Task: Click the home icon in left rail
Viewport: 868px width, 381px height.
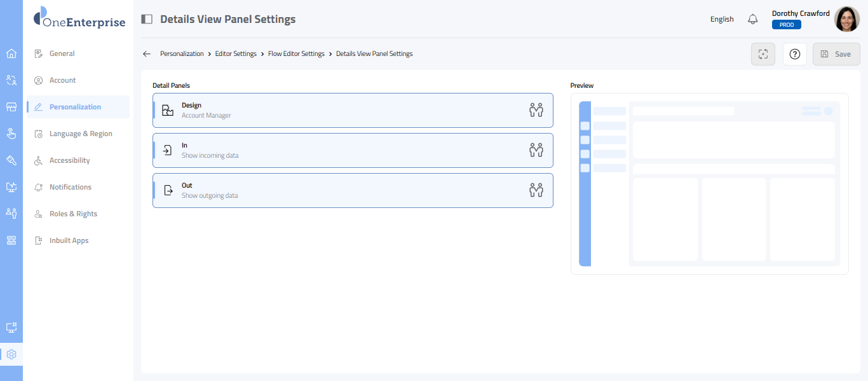Action: pyautogui.click(x=11, y=53)
